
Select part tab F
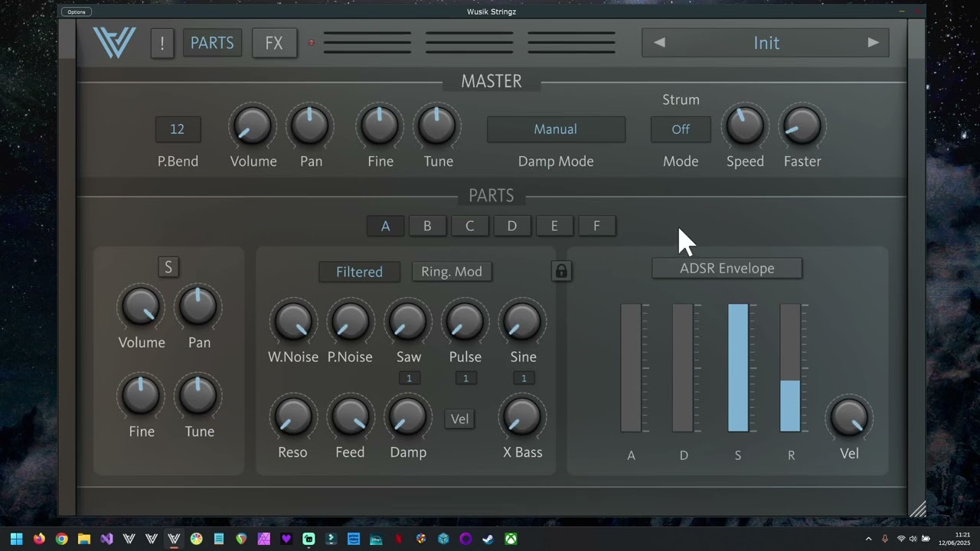(596, 226)
